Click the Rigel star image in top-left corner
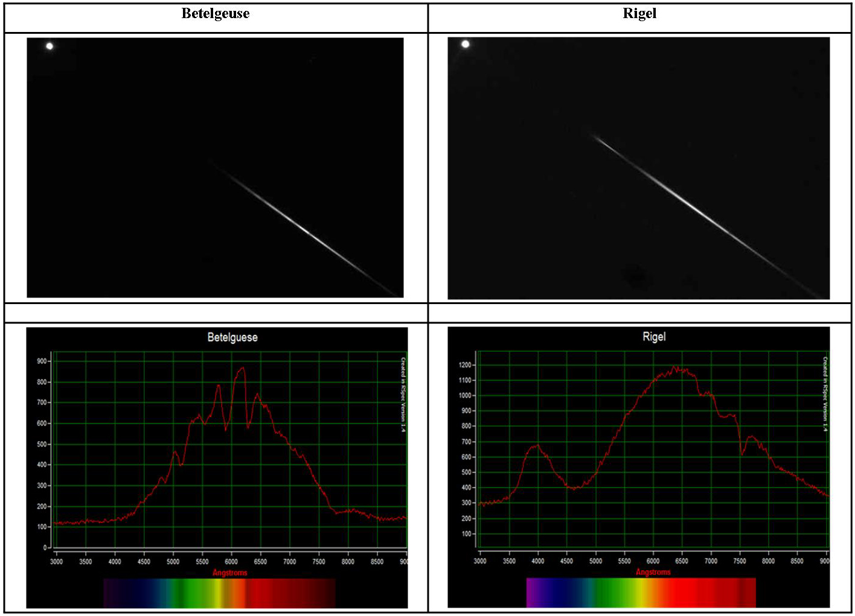855x616 pixels. 466,44
